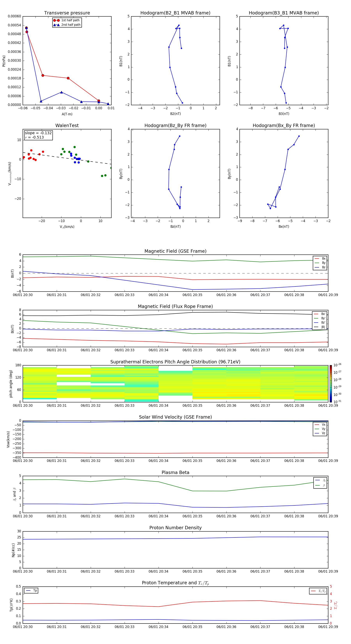The width and height of the screenshot is (351, 644).
Task: Click the 'WalenTest' plot title
Action: [x=67, y=125]
